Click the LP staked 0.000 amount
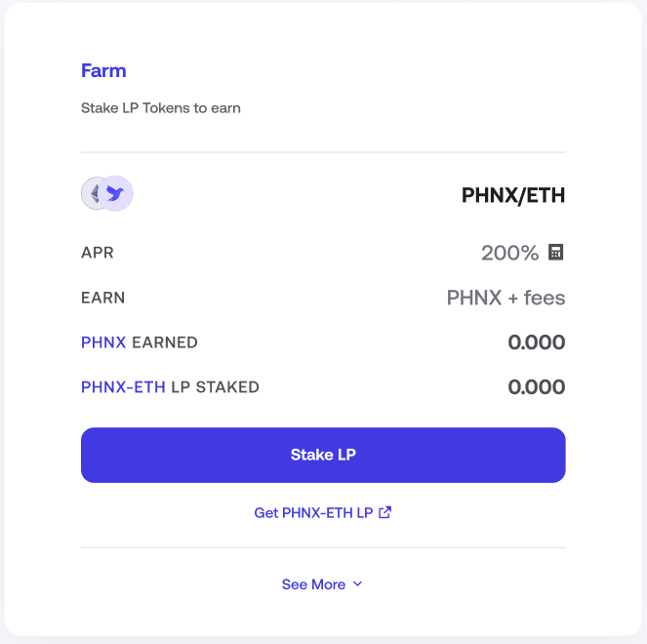The width and height of the screenshot is (647, 644). point(537,387)
